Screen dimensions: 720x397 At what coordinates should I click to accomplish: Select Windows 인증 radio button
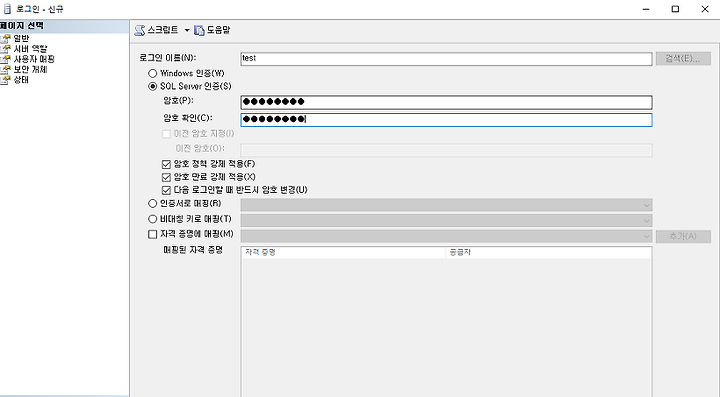click(x=152, y=73)
